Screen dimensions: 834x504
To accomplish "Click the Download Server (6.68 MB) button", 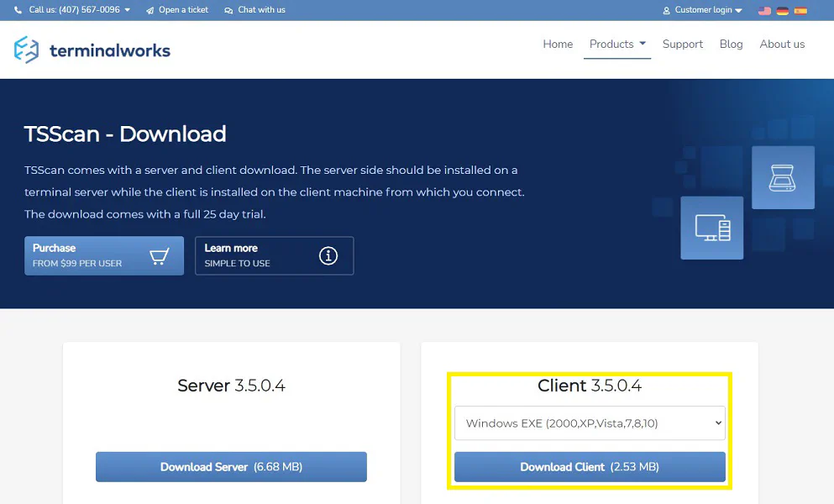I will tap(231, 467).
